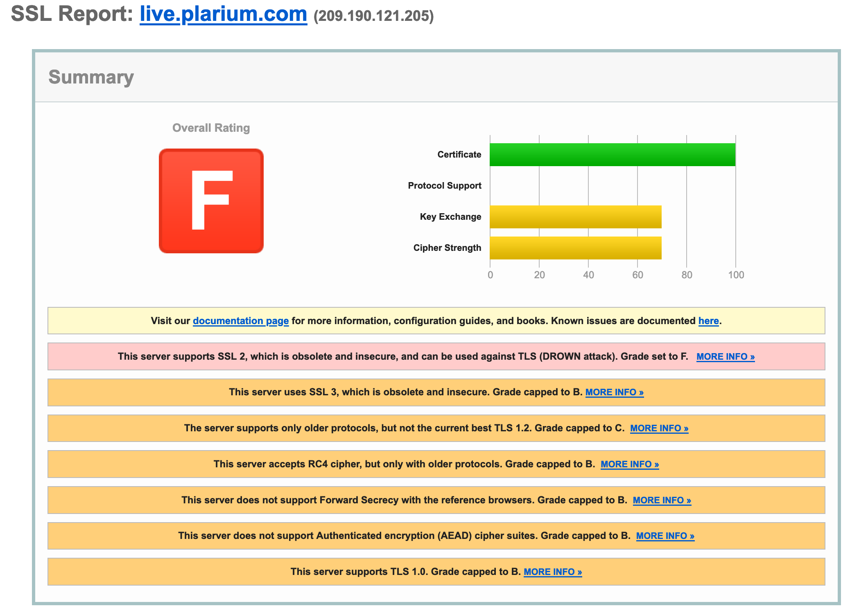Screen dimensions: 868x613
Task: Click the Authenticated encryption (AEAD) warning sentence
Action: [x=405, y=536]
